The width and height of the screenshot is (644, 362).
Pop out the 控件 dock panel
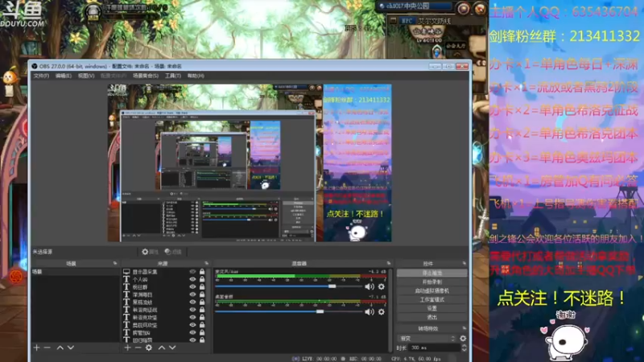[464, 263]
